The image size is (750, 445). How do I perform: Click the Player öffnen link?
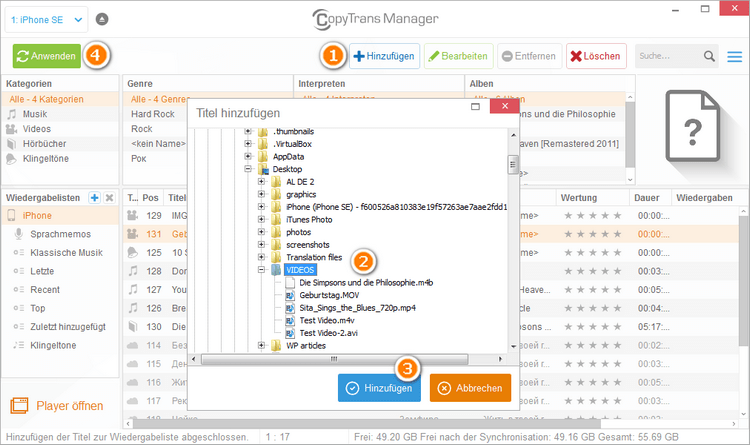[57, 406]
